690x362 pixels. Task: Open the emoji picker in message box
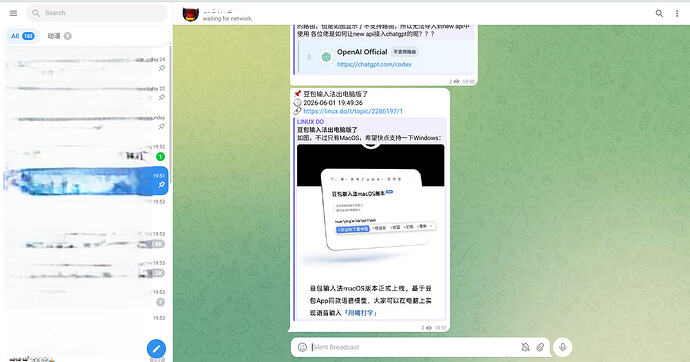tap(302, 347)
